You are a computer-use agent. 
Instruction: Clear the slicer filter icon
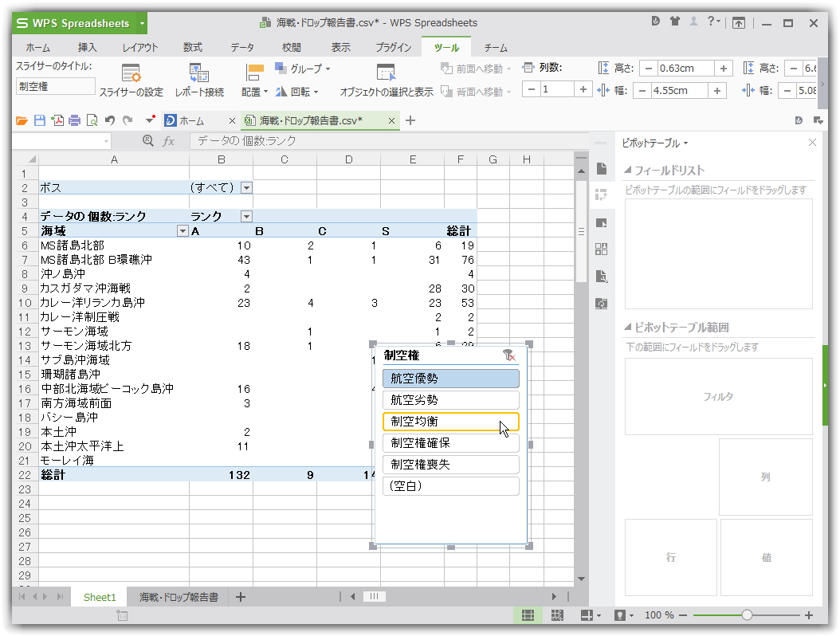point(509,355)
